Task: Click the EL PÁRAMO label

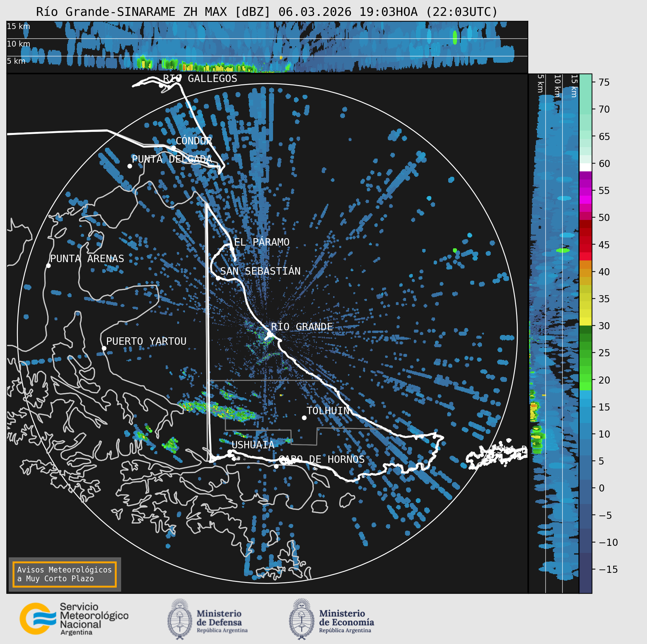Action: 262,242
